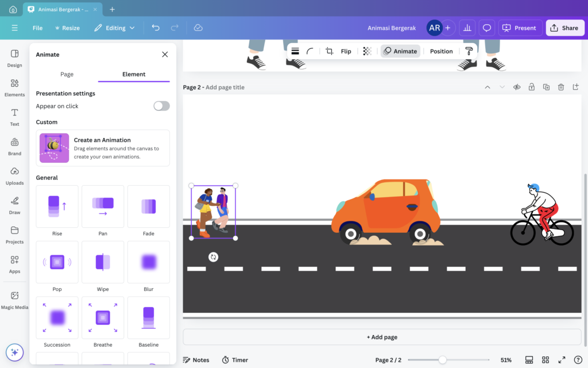The image size is (588, 368).
Task: Undo the last action
Action: (x=156, y=28)
